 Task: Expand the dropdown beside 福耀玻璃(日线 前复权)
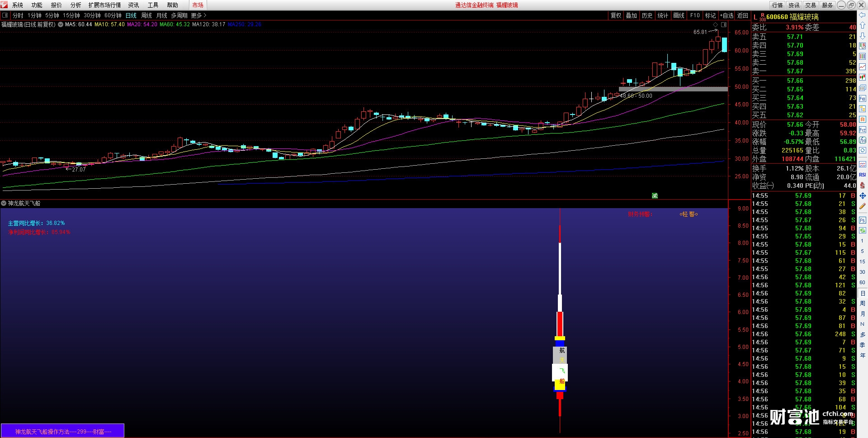pos(61,24)
